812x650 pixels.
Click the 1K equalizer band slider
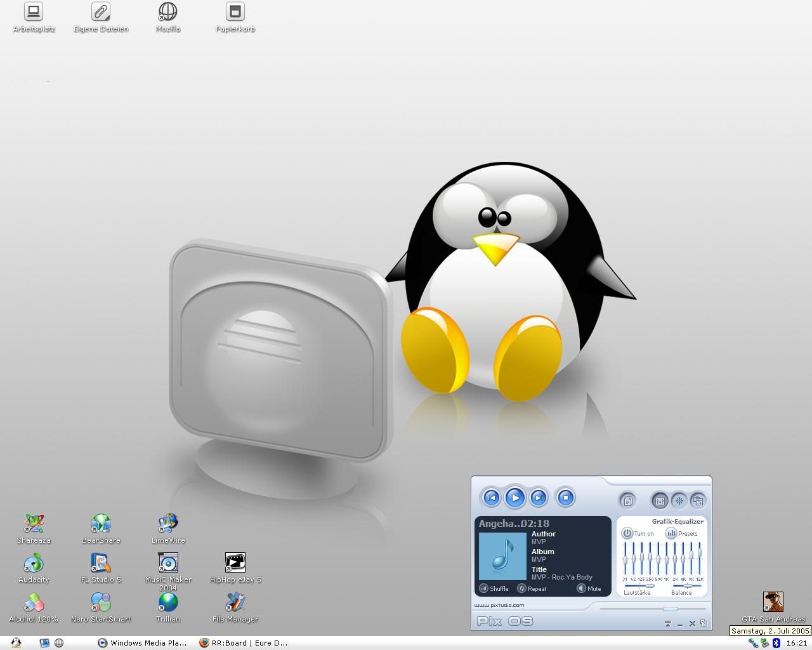(x=666, y=559)
